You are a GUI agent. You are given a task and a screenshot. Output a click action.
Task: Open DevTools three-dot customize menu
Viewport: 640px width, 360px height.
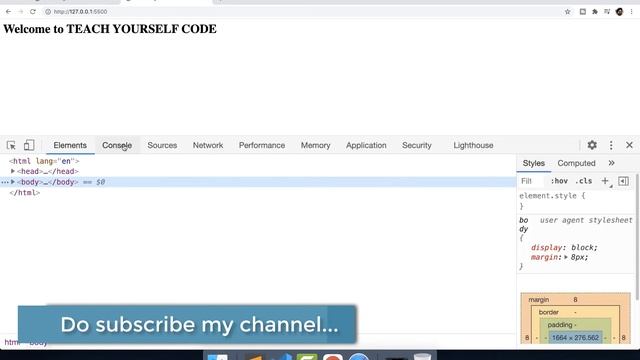point(611,145)
